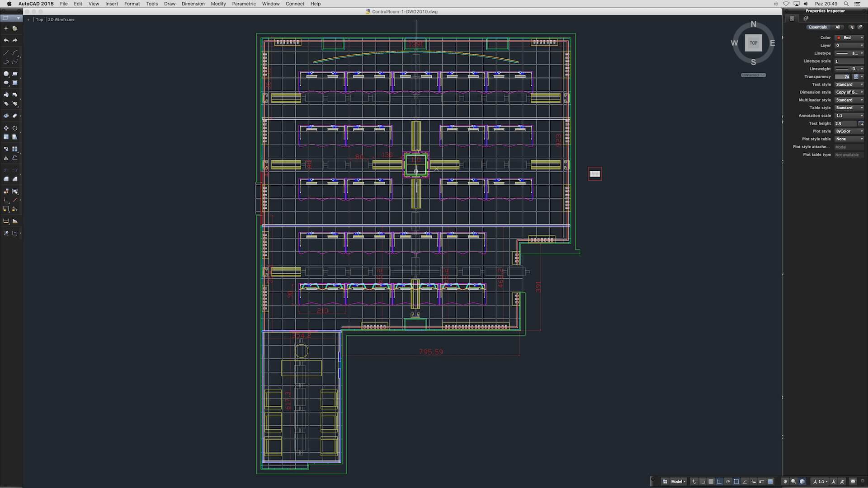The image size is (868, 488).
Task: Expand the Layer dropdown in inspector
Action: pos(849,46)
